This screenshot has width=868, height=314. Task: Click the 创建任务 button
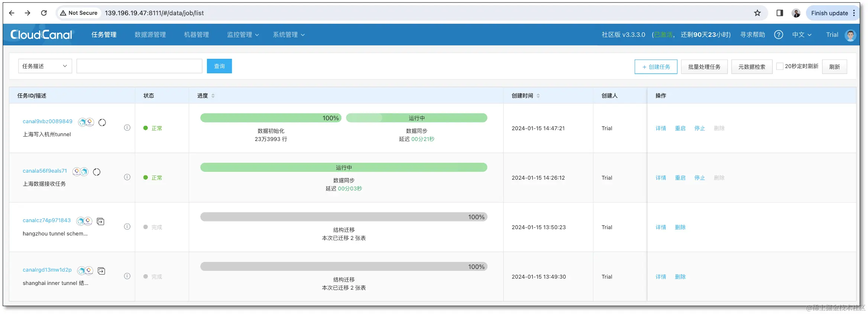(x=656, y=67)
